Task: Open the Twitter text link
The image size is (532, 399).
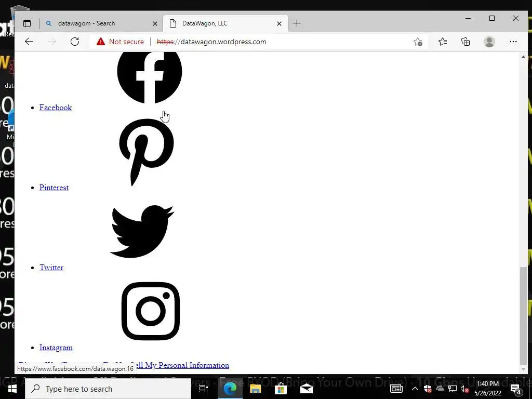Action: tap(51, 268)
